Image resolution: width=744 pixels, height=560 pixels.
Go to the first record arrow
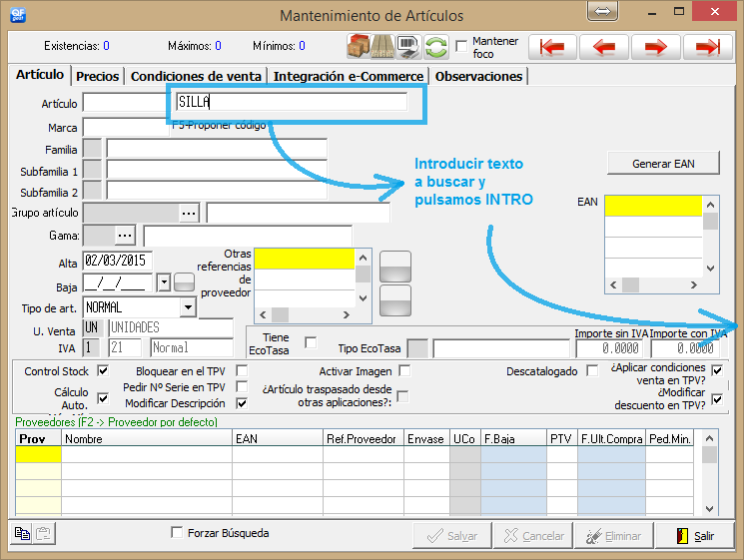[x=552, y=47]
